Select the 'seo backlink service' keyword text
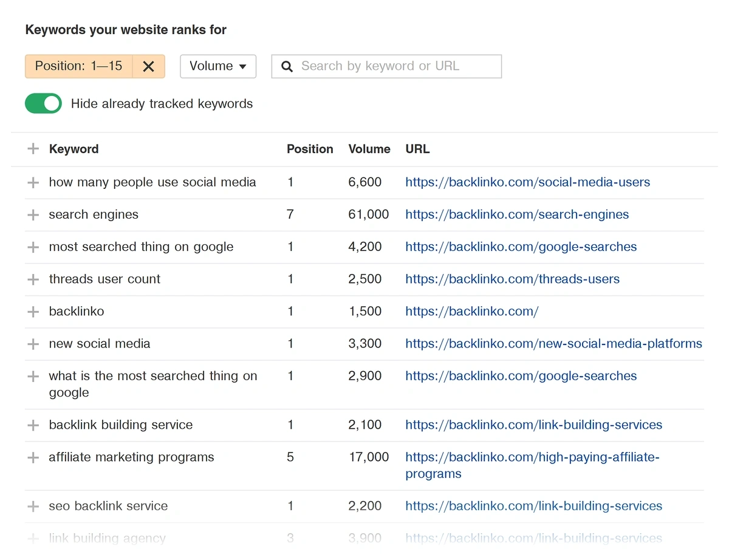This screenshot has width=729, height=560. point(108,506)
